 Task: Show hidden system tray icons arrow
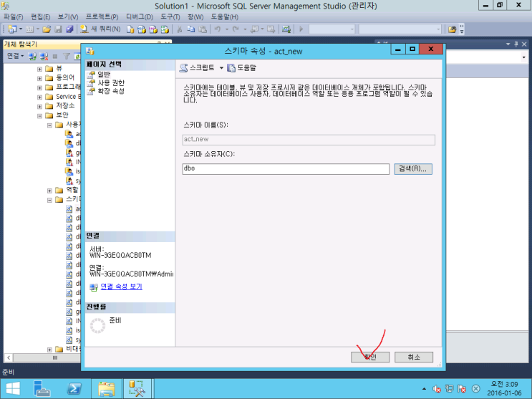click(x=424, y=389)
